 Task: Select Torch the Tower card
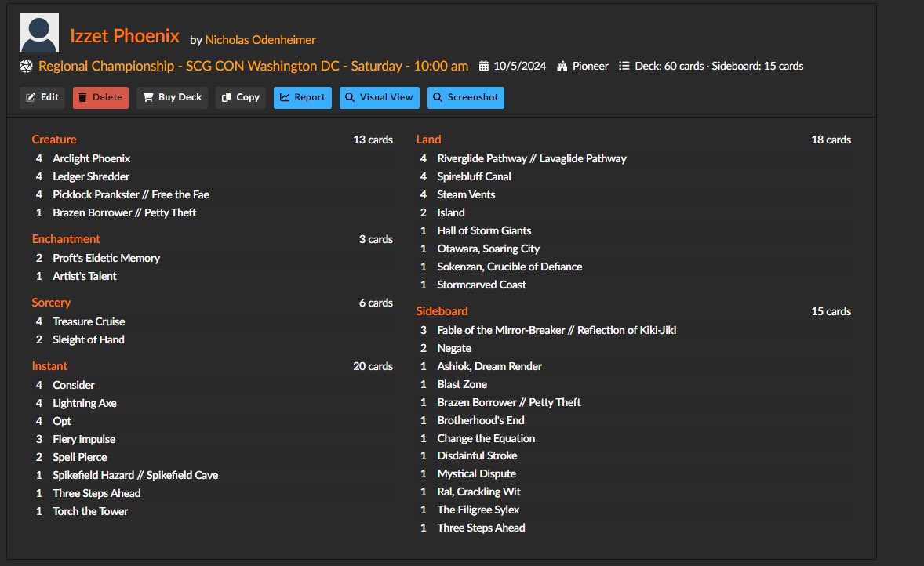pos(90,511)
